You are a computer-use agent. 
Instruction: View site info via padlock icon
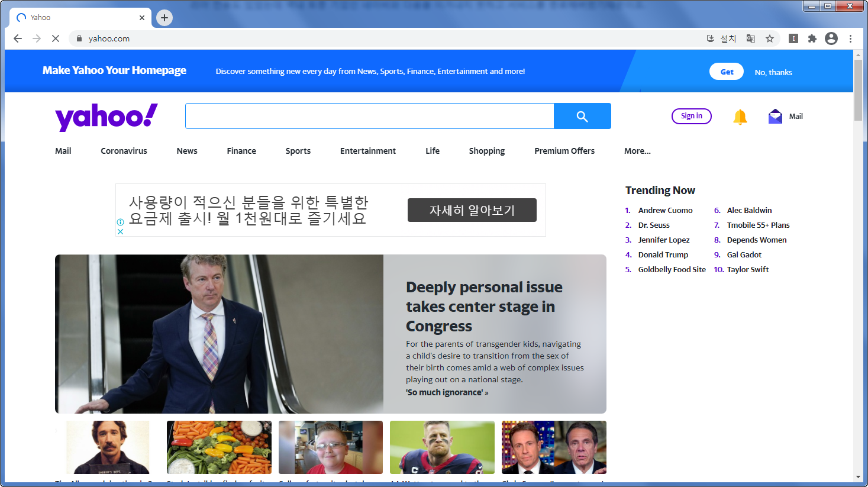[x=79, y=38]
